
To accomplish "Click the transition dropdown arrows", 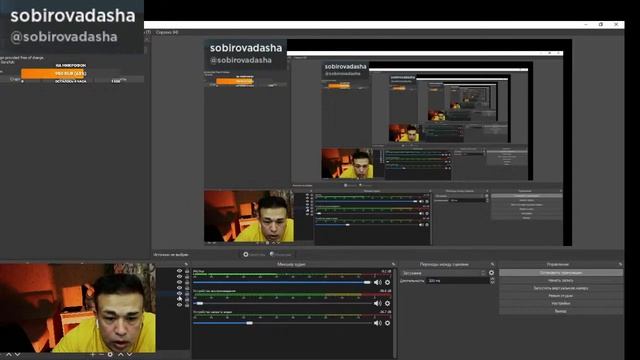I will click(483, 273).
